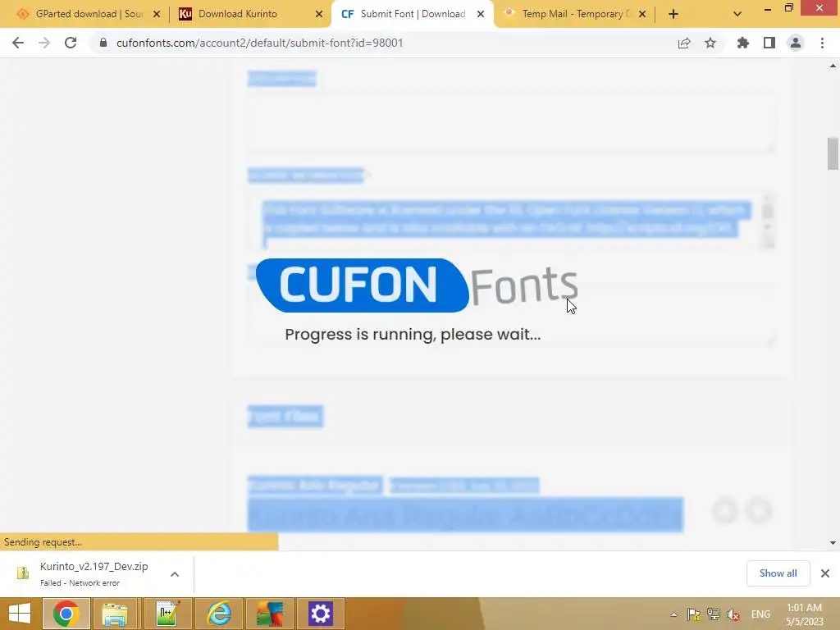This screenshot has height=630, width=840.
Task: Click the taskbar clock showing 1:01 AM
Action: (804, 614)
